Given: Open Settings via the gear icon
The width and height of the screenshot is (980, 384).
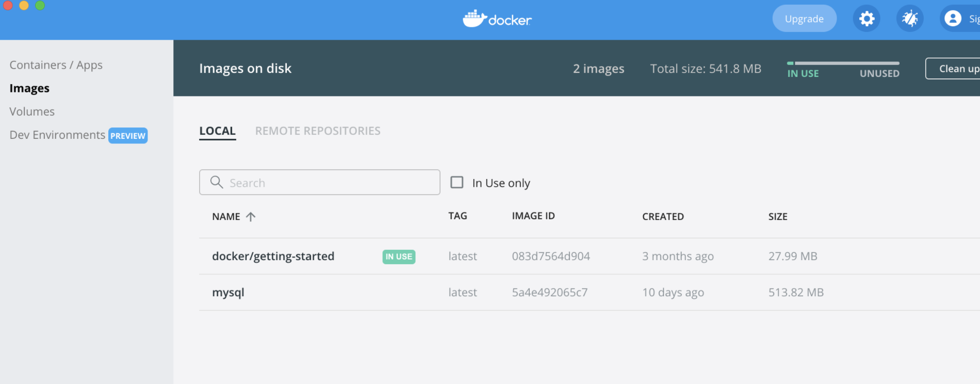Looking at the screenshot, I should pos(867,19).
